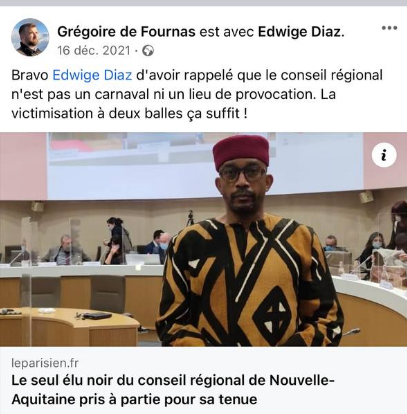Click the blue Edwige Diaz mention in the post text
Screen dimensions: 407x414
pyautogui.click(x=92, y=75)
